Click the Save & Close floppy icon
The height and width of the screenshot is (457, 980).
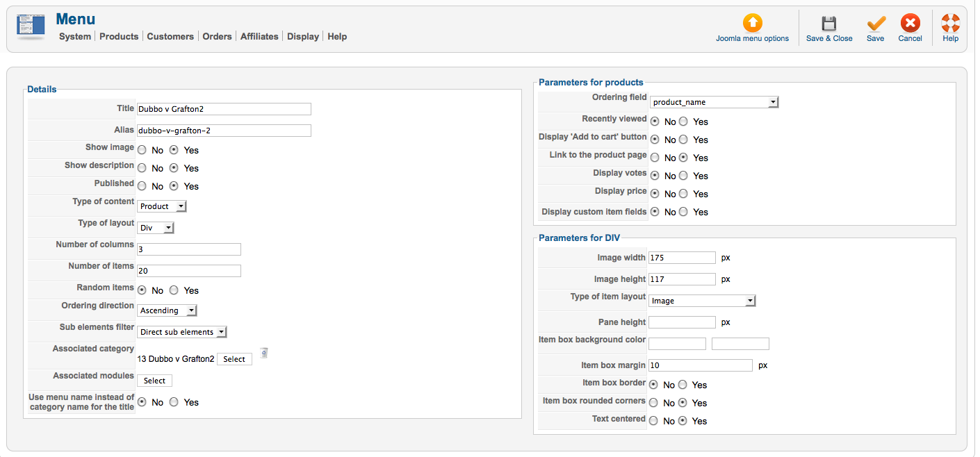pyautogui.click(x=829, y=23)
